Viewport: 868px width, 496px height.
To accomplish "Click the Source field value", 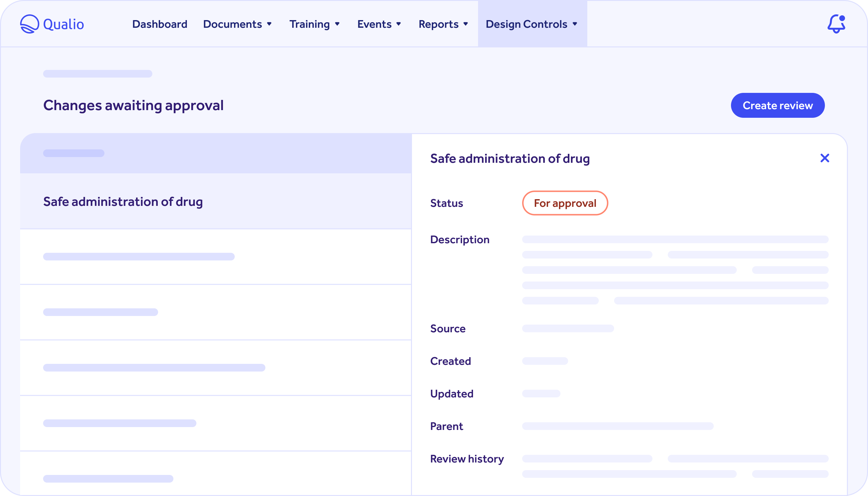I will 567,328.
